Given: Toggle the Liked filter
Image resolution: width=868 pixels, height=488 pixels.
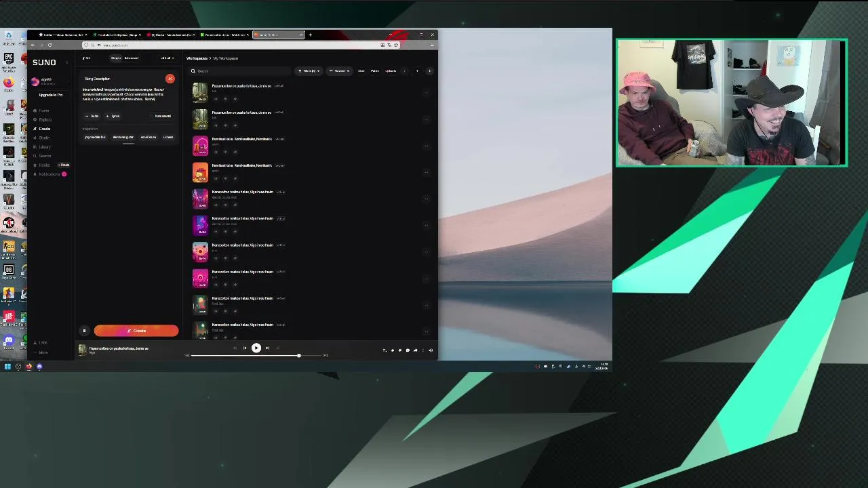Looking at the screenshot, I should coord(361,71).
